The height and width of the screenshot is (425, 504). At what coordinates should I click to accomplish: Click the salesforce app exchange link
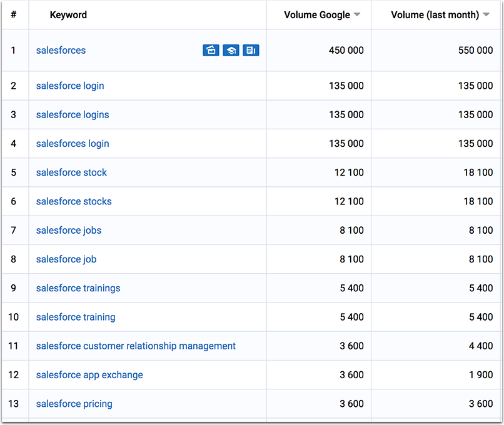click(89, 375)
